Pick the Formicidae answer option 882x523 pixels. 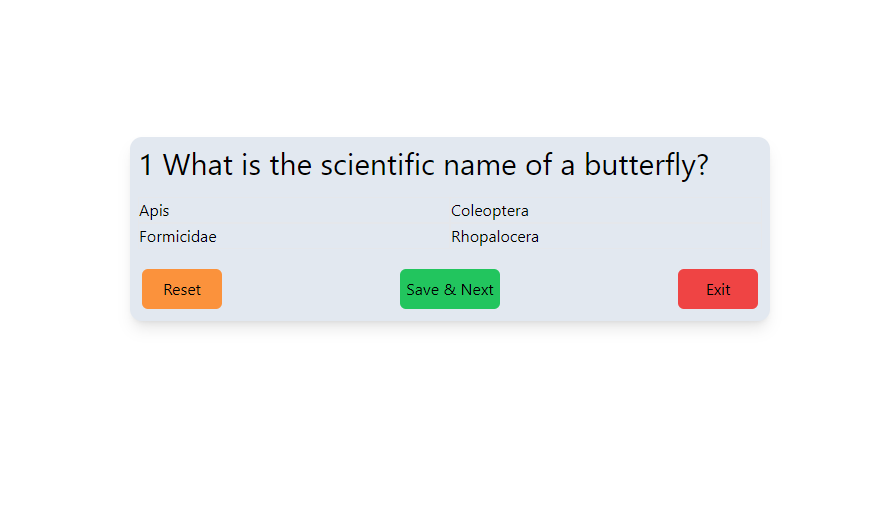pyautogui.click(x=178, y=237)
